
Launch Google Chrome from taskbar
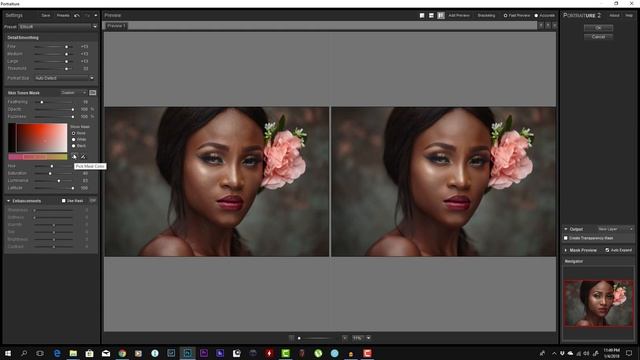(122, 353)
